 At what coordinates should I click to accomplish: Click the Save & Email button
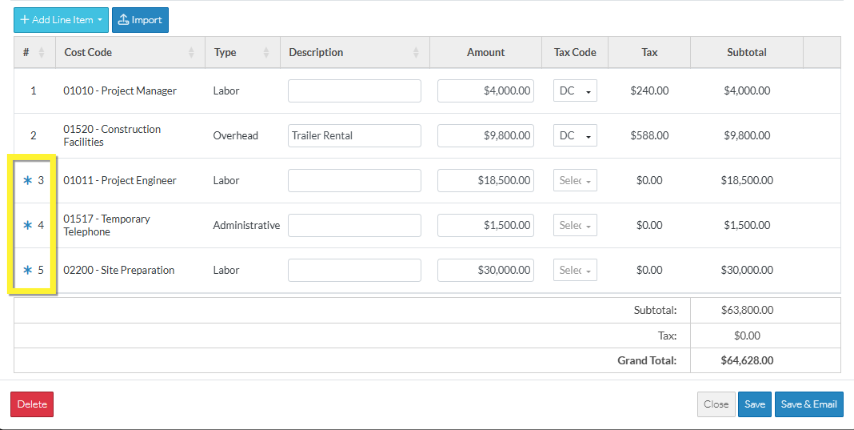point(808,404)
